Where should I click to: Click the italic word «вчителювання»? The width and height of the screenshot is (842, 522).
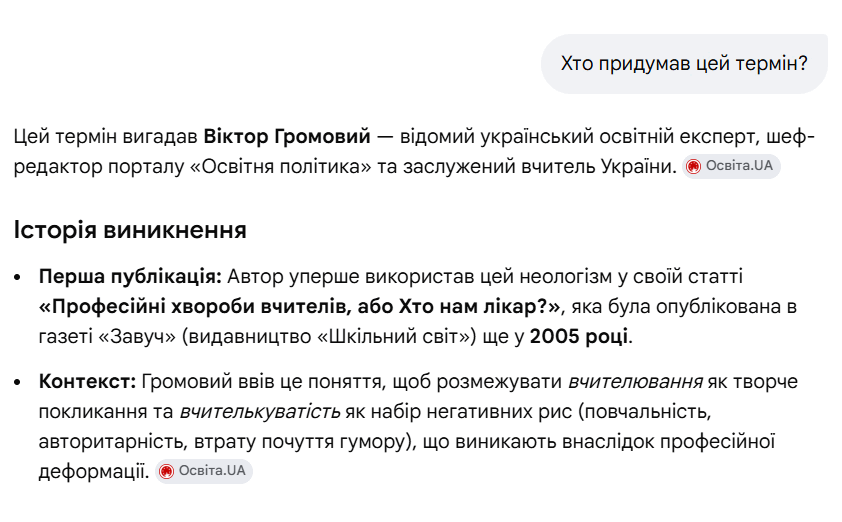tap(635, 382)
